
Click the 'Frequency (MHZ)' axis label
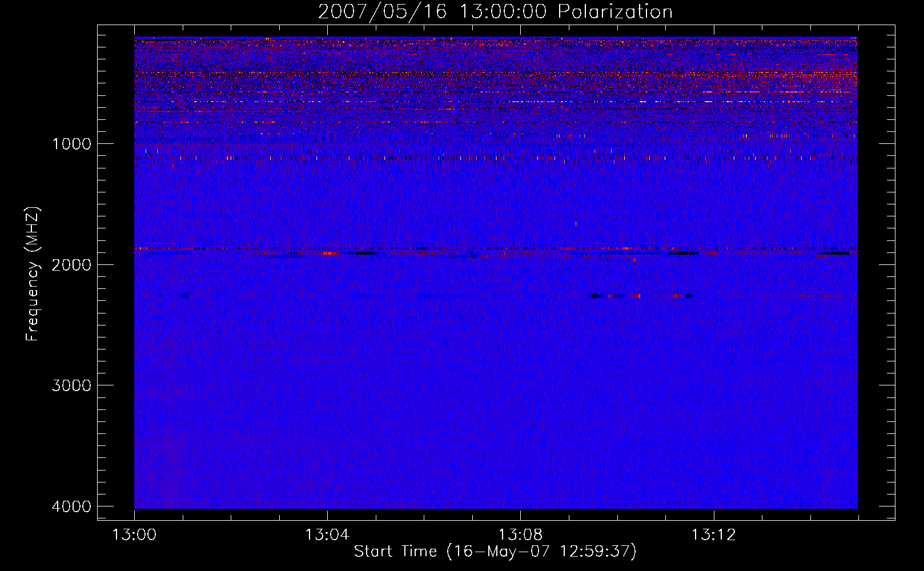coord(33,274)
